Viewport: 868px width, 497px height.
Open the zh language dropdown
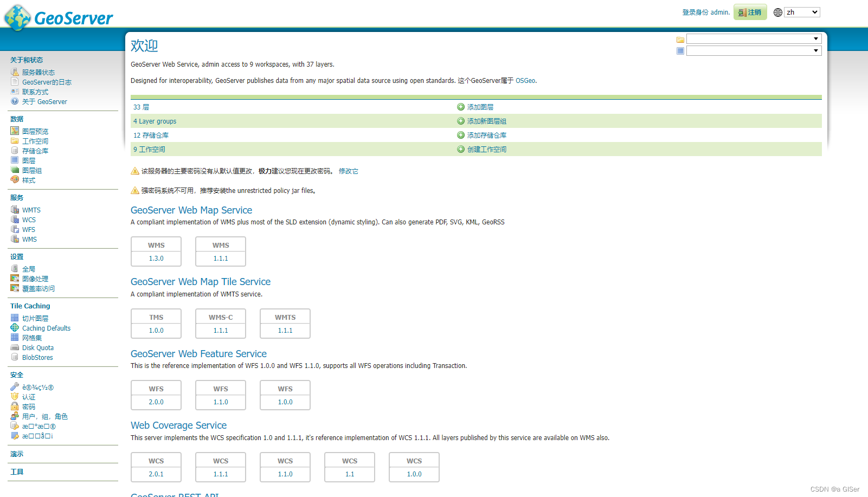point(802,12)
